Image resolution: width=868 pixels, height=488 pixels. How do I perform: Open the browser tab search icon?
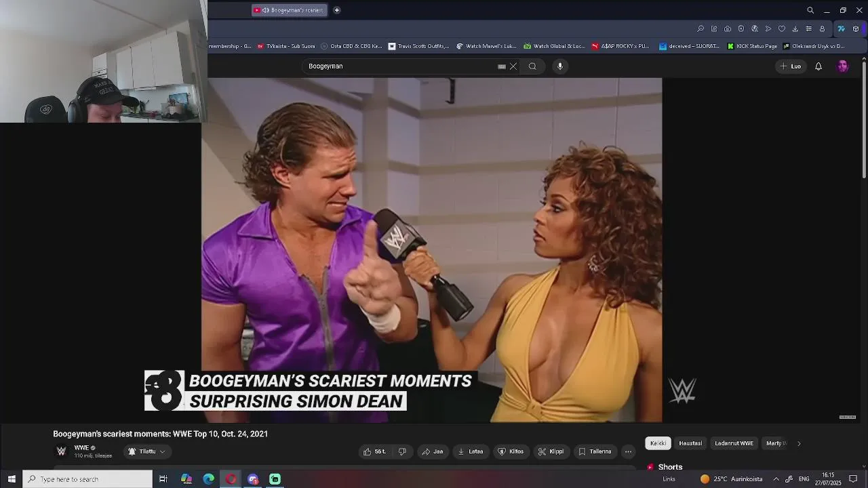point(810,10)
